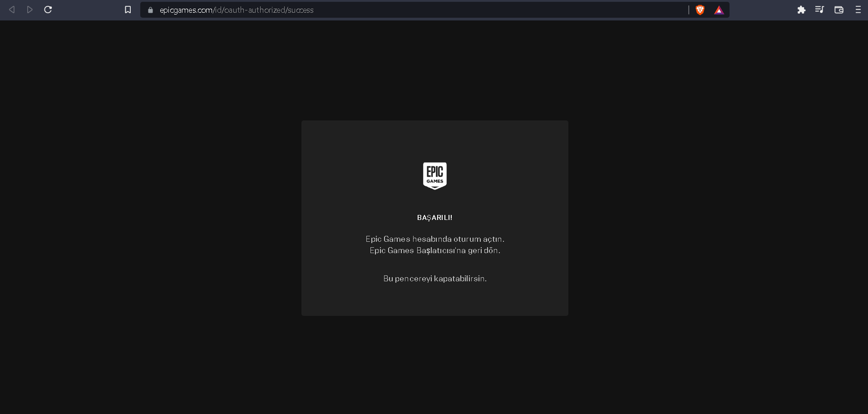View site security lock information

point(150,10)
